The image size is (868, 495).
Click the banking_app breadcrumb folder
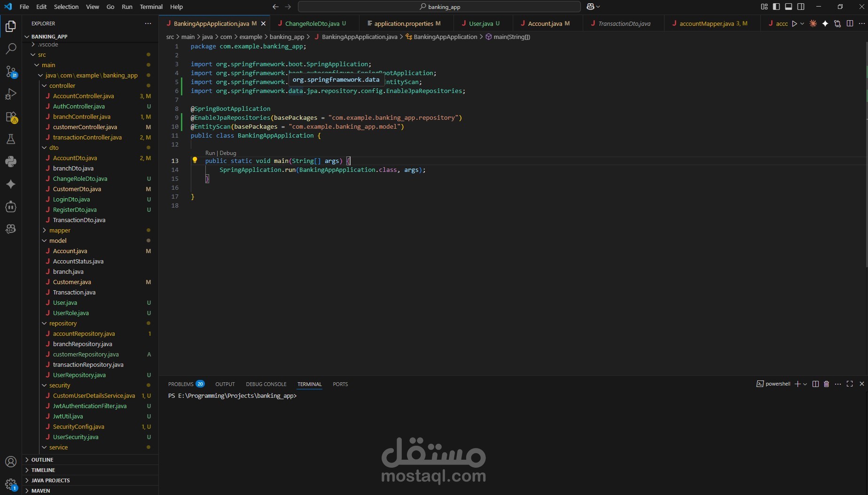pyautogui.click(x=287, y=37)
